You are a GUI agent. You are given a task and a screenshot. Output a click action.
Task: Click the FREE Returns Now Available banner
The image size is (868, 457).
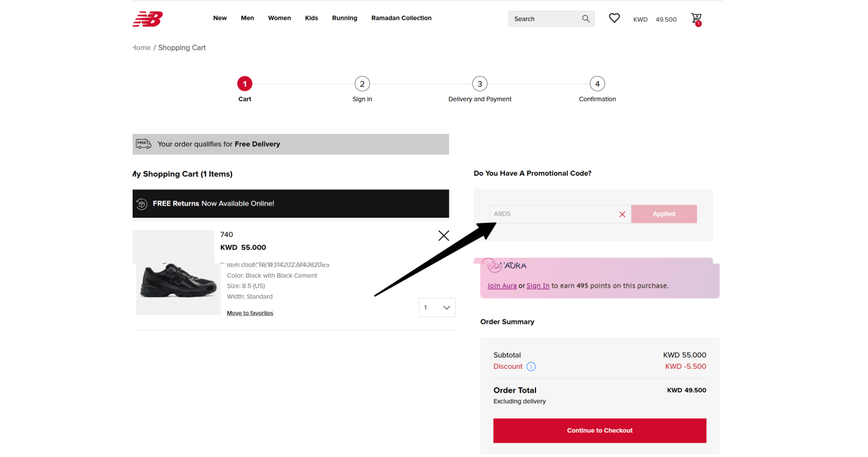point(291,204)
